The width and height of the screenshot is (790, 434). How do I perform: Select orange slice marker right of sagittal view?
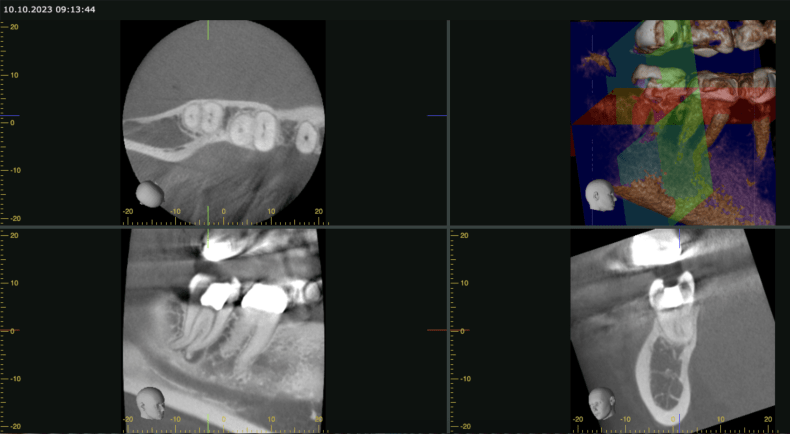tap(437, 330)
